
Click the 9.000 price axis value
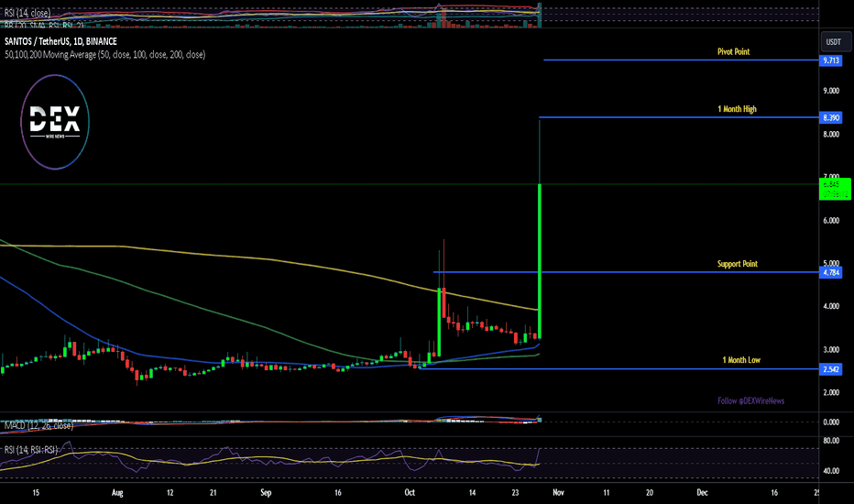[831, 91]
